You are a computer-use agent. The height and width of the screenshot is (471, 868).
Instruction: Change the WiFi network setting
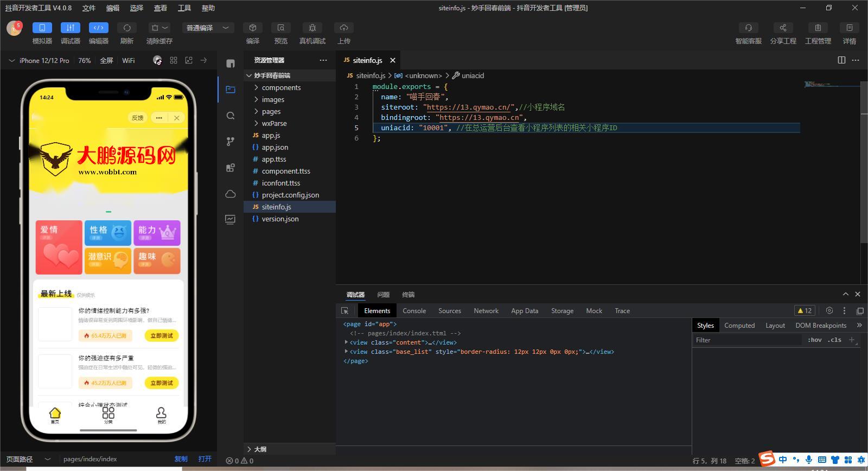129,61
